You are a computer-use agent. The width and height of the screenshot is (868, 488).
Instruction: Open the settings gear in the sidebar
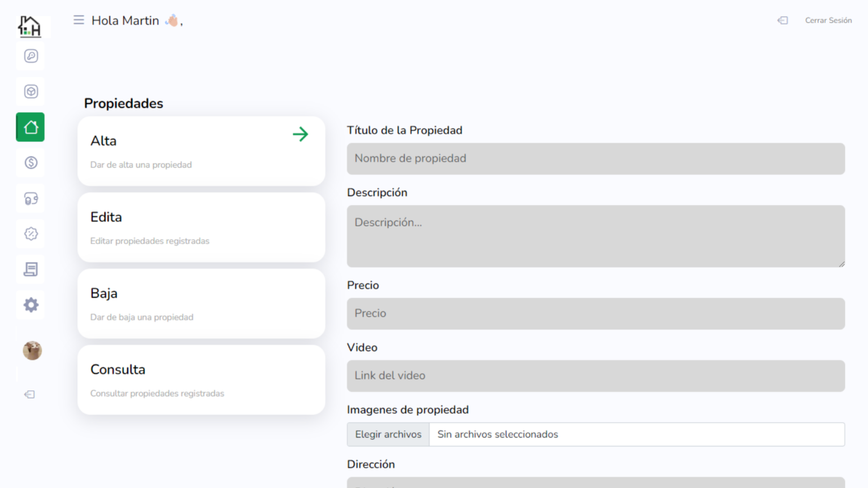pos(31,305)
